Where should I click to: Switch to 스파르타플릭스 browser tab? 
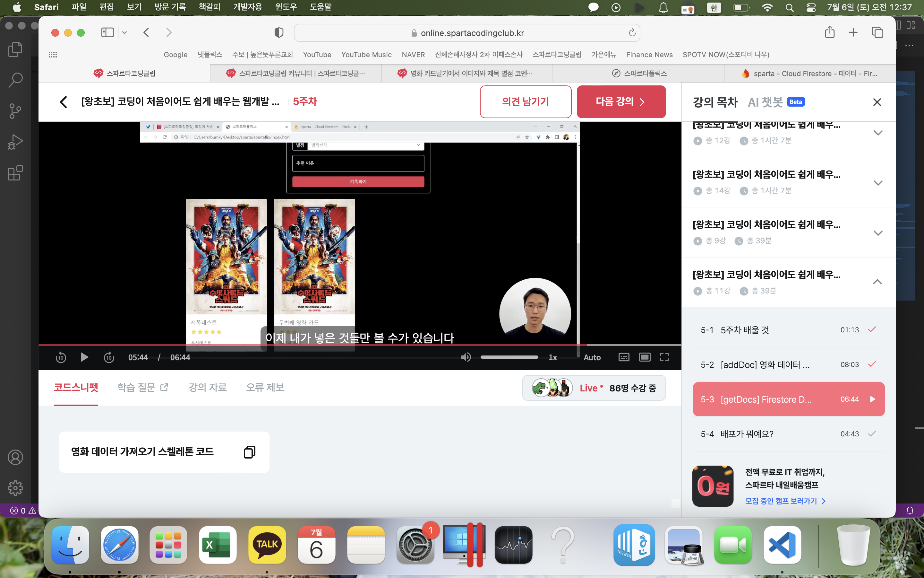(639, 74)
